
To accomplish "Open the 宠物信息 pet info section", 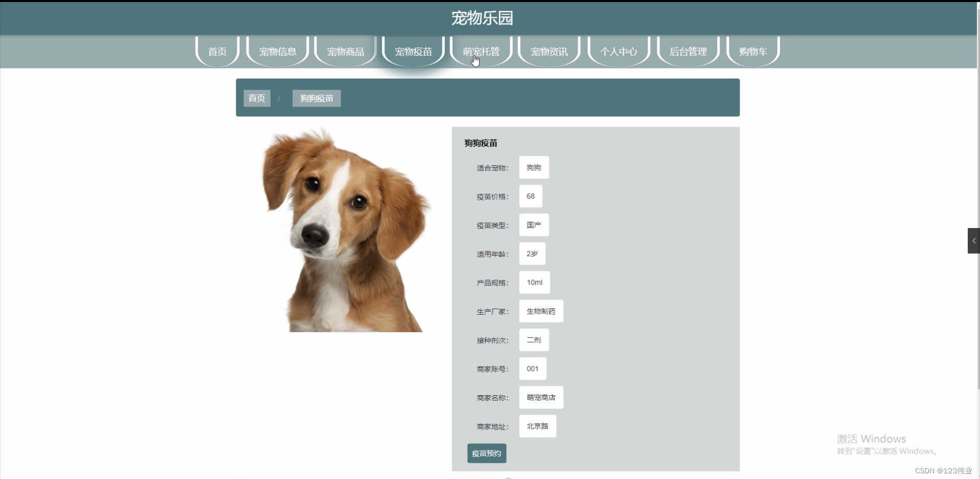I will pos(277,51).
